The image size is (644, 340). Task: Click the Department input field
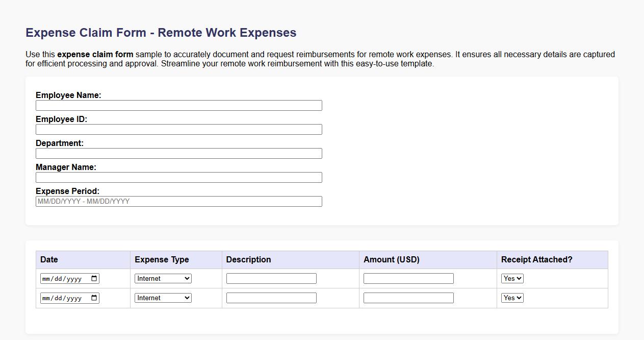tap(178, 153)
